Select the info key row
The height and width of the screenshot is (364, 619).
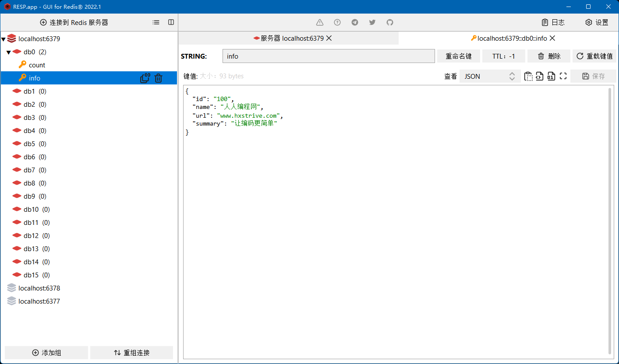pos(89,78)
